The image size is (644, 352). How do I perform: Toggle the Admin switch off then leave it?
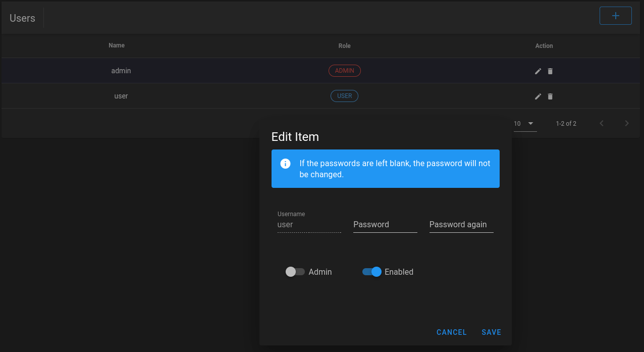tap(295, 272)
